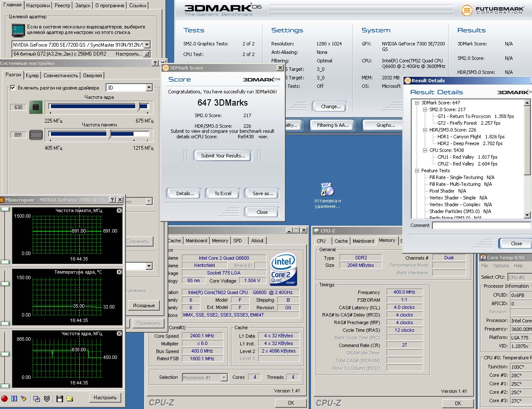Image resolution: width=532 pixels, height=409 pixels.
Task: Open Mainboard tab in right CPU-Z window
Action: (363, 241)
